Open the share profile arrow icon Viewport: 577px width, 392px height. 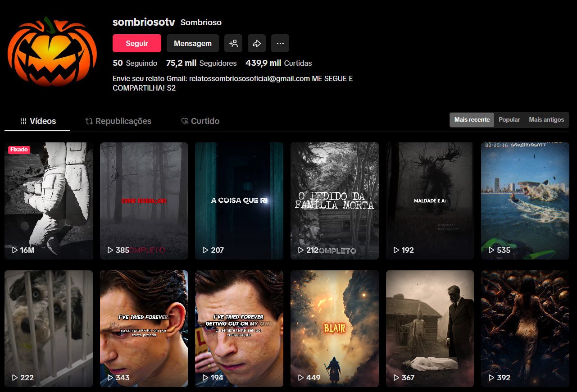(257, 43)
